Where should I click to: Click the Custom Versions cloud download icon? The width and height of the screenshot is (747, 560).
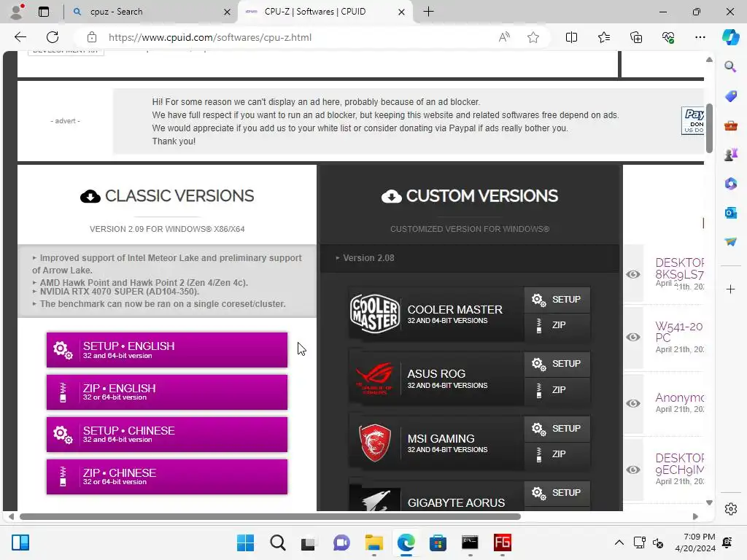tap(392, 196)
